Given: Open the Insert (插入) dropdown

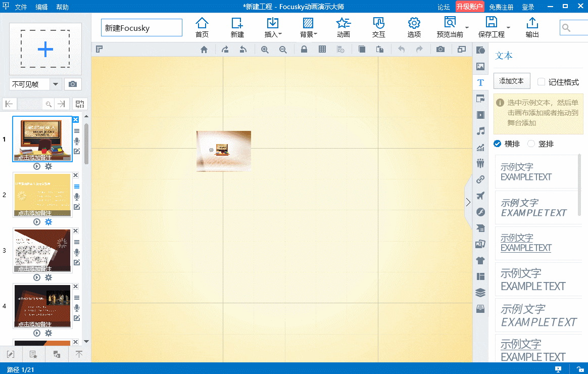Looking at the screenshot, I should [273, 27].
